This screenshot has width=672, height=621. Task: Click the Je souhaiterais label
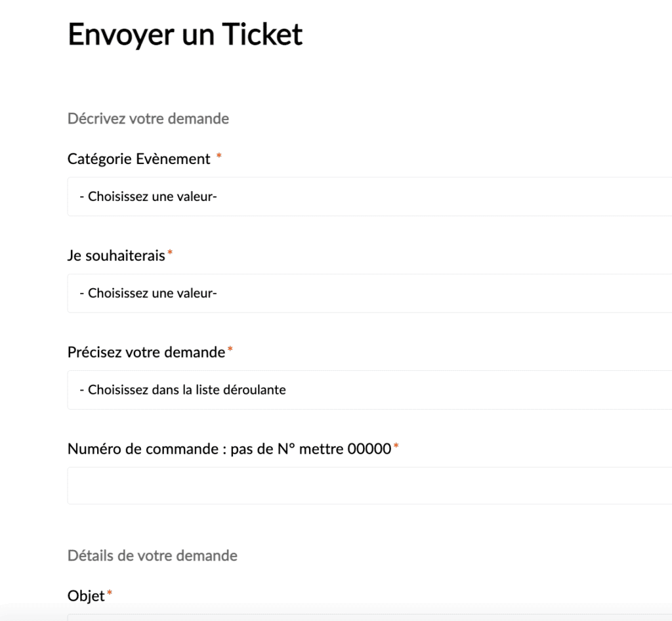coord(115,255)
